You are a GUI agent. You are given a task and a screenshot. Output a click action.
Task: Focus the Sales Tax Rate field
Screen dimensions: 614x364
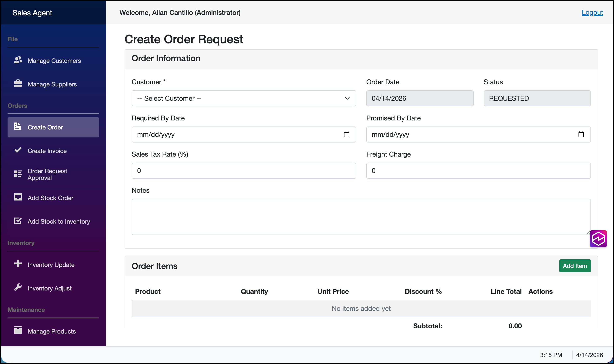[x=243, y=170]
